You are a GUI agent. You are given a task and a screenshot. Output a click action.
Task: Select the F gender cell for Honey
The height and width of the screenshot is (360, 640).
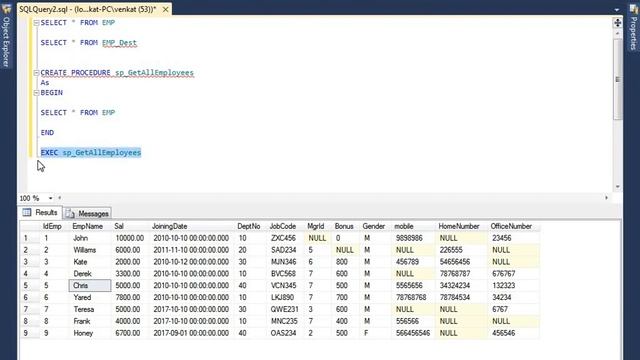pos(376,333)
